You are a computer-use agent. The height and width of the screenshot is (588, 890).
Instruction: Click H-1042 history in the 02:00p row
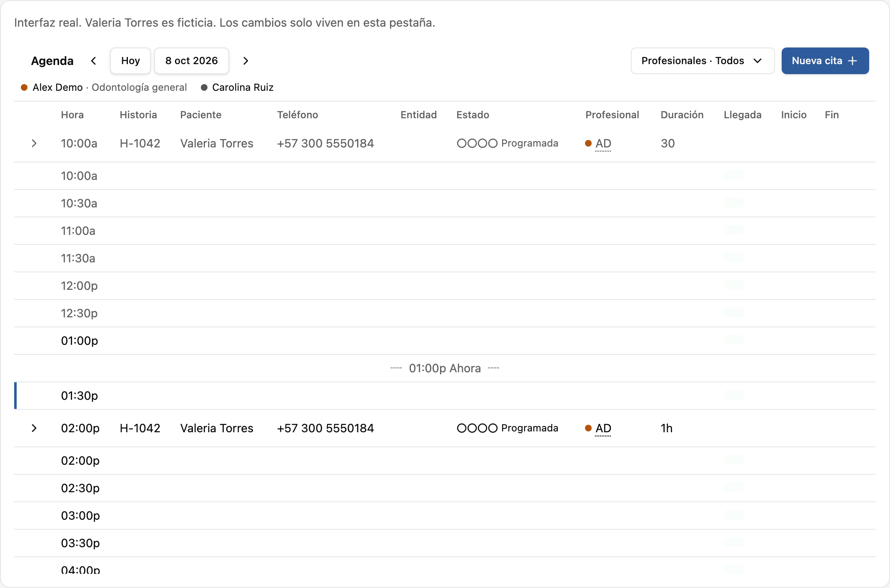pos(140,428)
